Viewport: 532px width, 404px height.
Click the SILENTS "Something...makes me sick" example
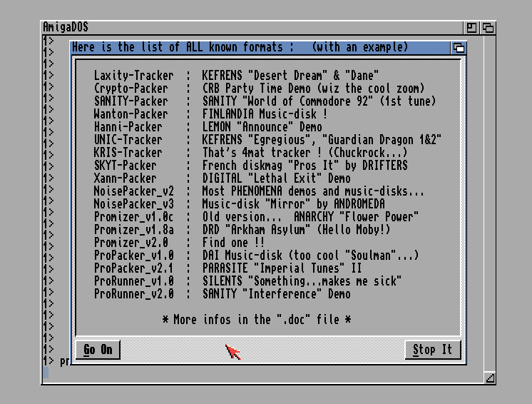pyautogui.click(x=302, y=281)
